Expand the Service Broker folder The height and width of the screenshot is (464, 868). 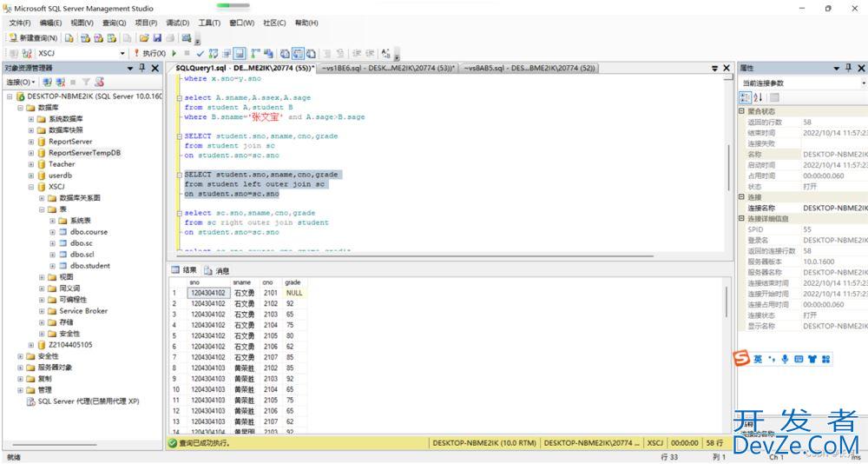click(x=42, y=311)
